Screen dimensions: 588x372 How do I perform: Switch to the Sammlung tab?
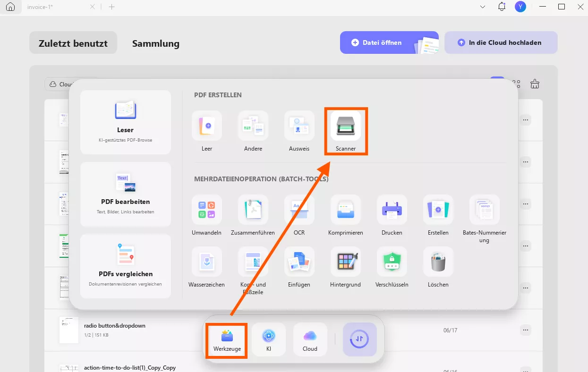click(x=156, y=43)
